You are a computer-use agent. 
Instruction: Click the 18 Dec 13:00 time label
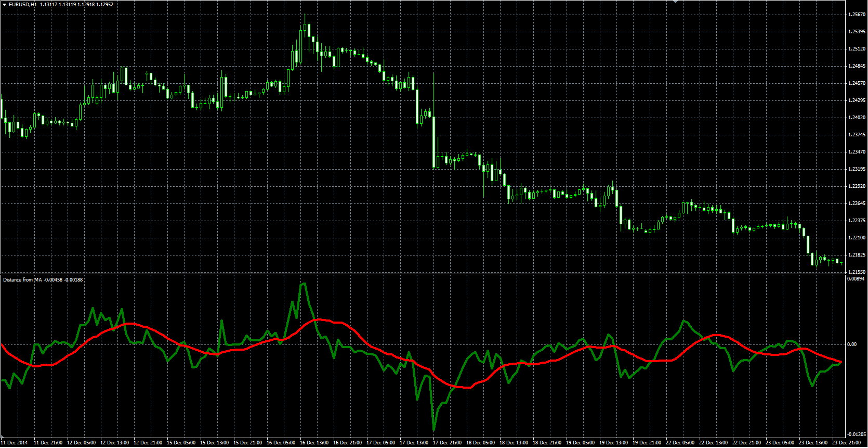tap(514, 443)
